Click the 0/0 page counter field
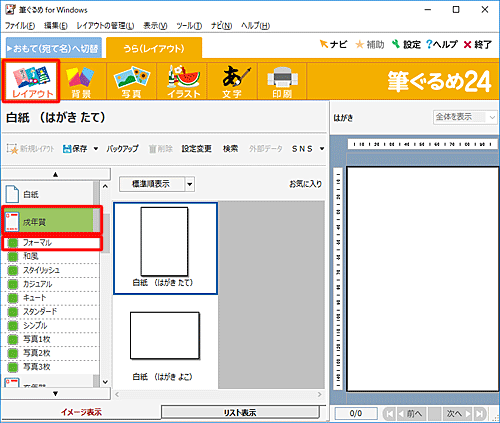Viewport: 500px width, 423px height. (356, 414)
